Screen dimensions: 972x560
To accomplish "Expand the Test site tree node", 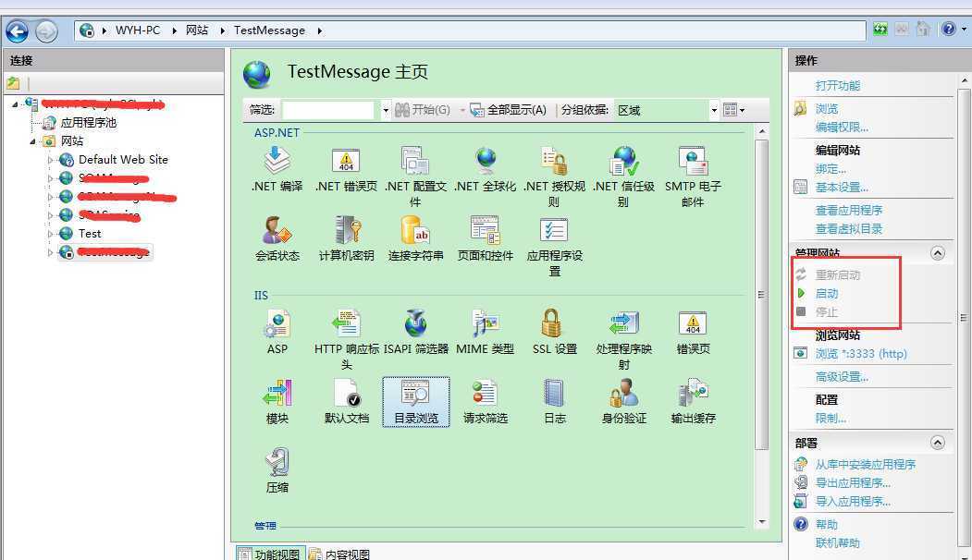I will (50, 234).
